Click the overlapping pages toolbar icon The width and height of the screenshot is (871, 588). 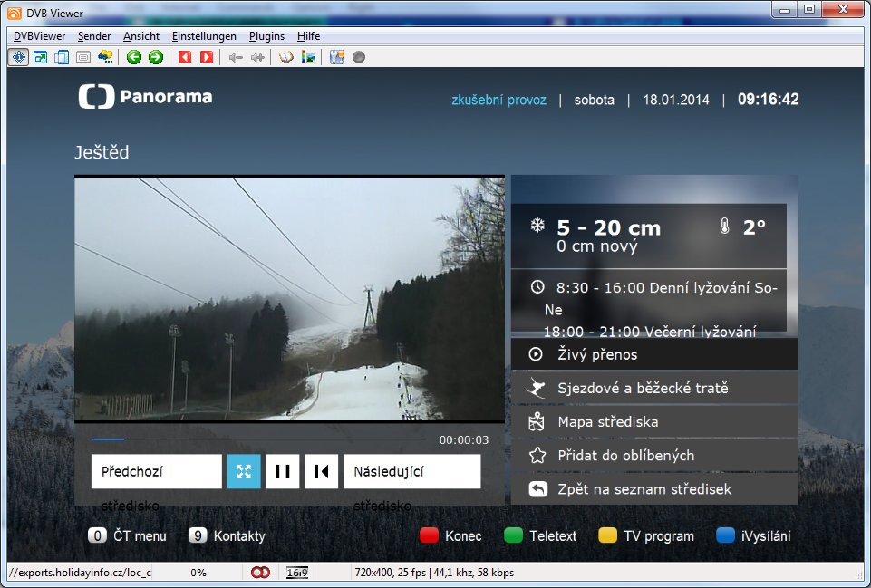point(62,57)
